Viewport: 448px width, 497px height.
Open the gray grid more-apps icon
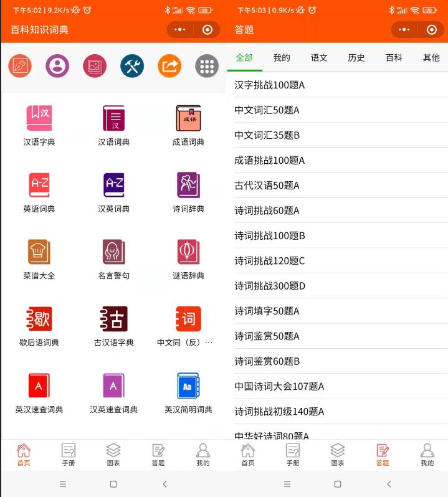207,66
